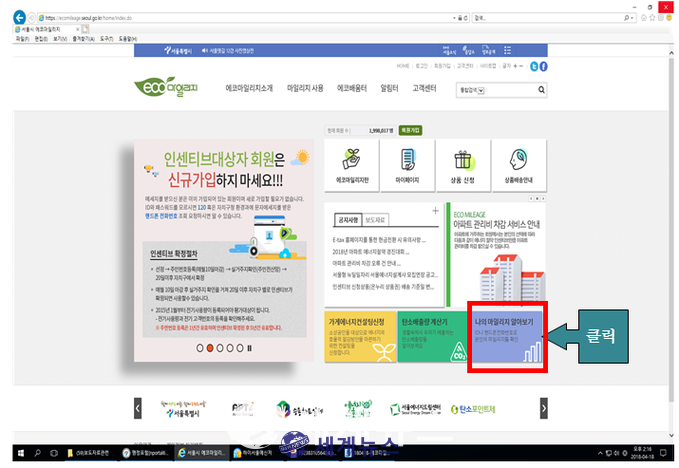Click the plus icon on notice board

[435, 211]
